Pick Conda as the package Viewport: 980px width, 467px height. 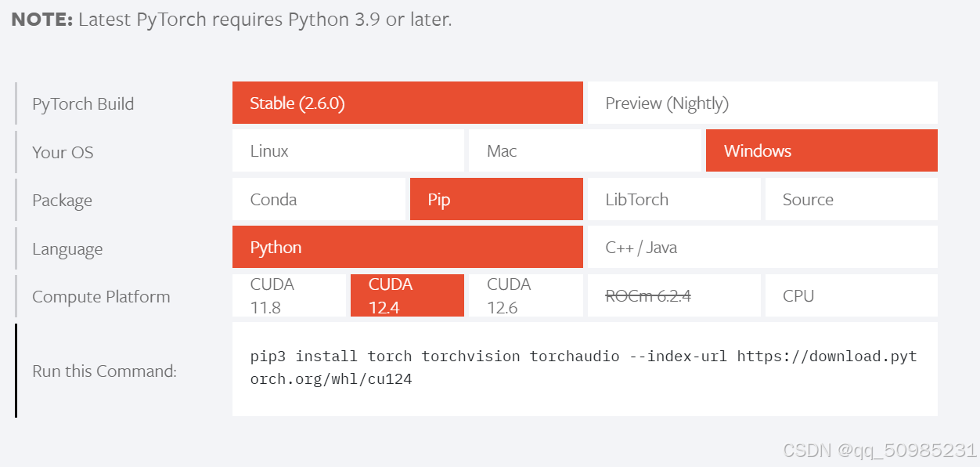(319, 199)
